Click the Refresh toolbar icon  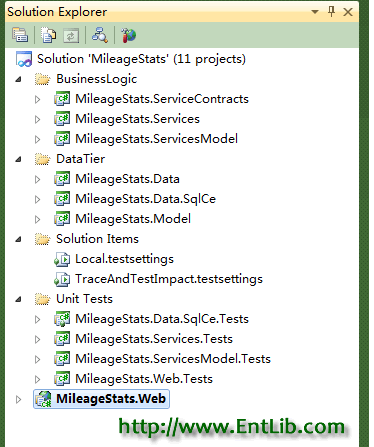(71, 36)
